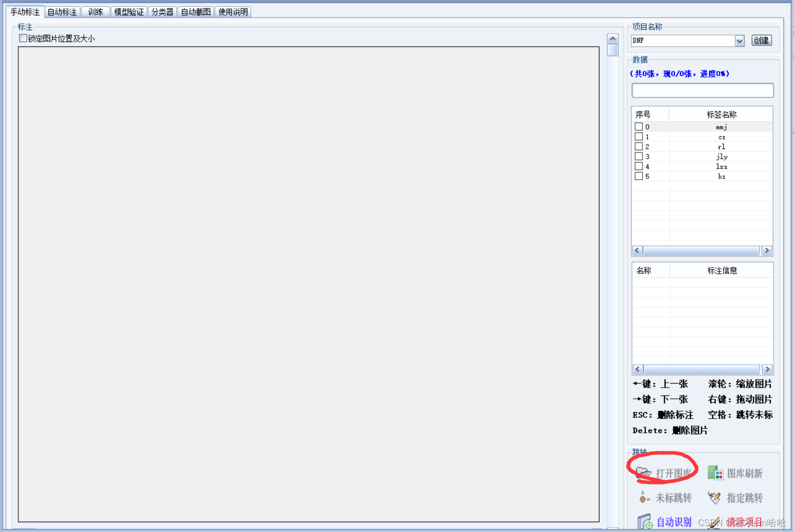Click the 打开图库 folder icon
The width and height of the screenshot is (794, 532).
click(644, 473)
